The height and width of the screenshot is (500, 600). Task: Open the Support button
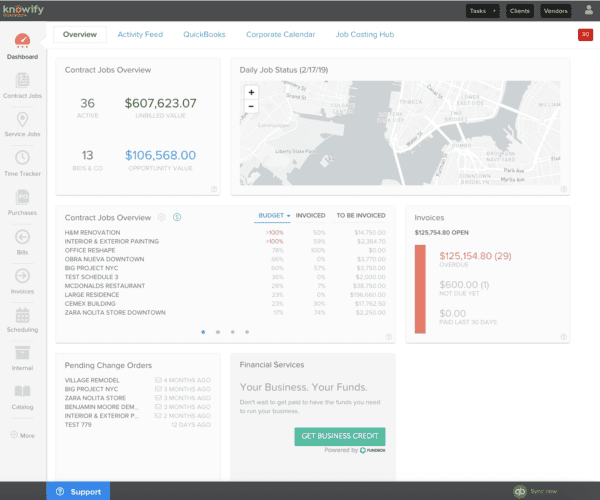pyautogui.click(x=78, y=491)
